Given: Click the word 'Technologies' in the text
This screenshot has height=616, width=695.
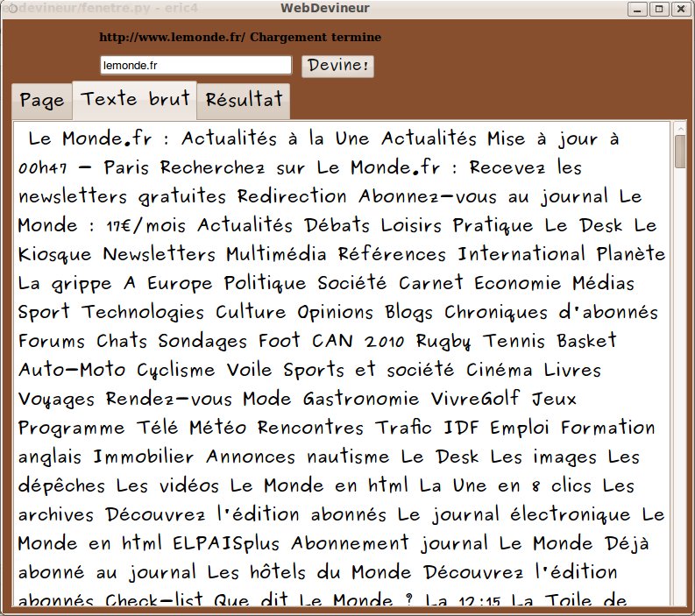Looking at the screenshot, I should click(x=143, y=312).
